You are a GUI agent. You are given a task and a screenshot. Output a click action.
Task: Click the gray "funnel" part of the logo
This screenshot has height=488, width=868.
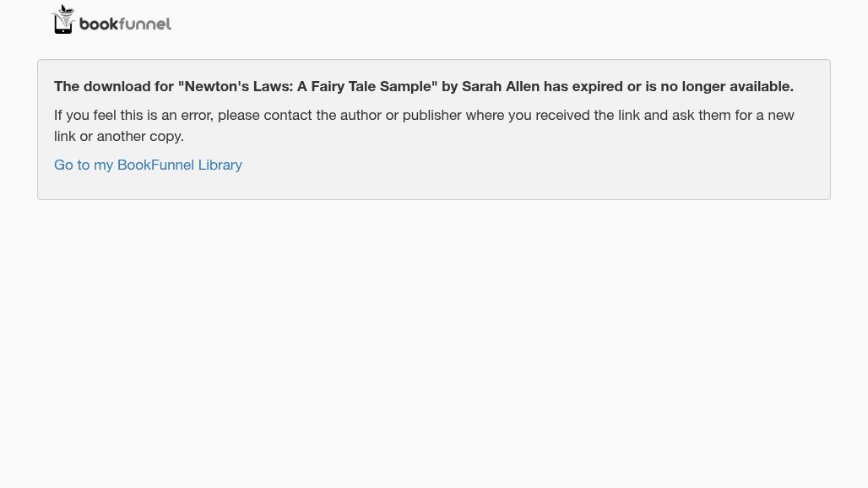coord(146,24)
